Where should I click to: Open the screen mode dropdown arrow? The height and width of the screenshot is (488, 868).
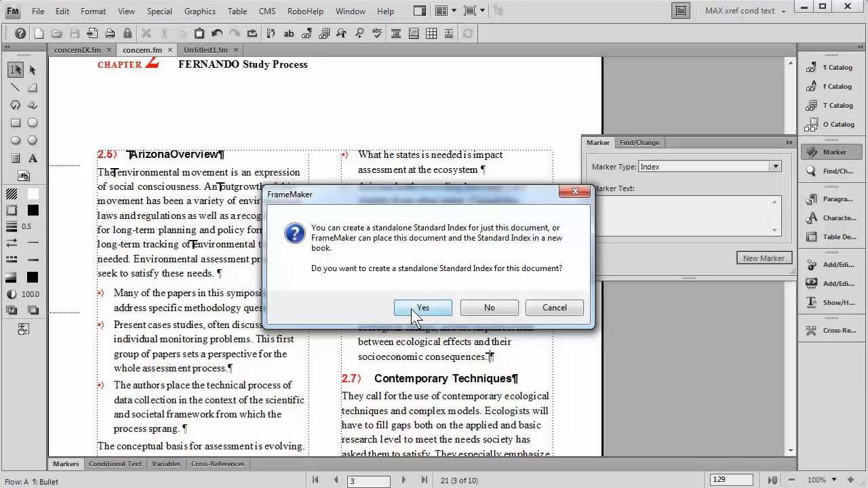[482, 11]
